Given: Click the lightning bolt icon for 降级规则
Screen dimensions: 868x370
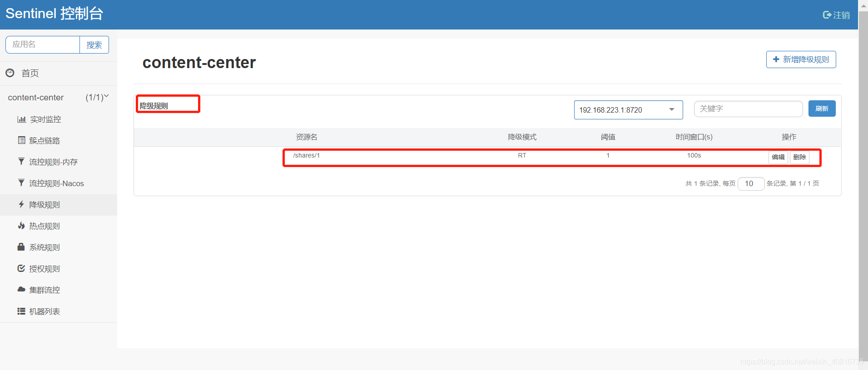Looking at the screenshot, I should pyautogui.click(x=21, y=204).
